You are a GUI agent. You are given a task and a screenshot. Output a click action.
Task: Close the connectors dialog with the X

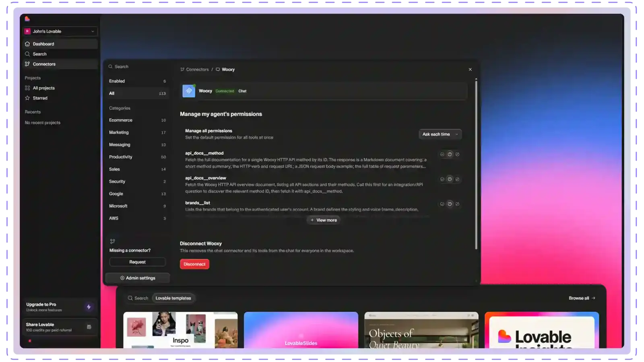[470, 70]
